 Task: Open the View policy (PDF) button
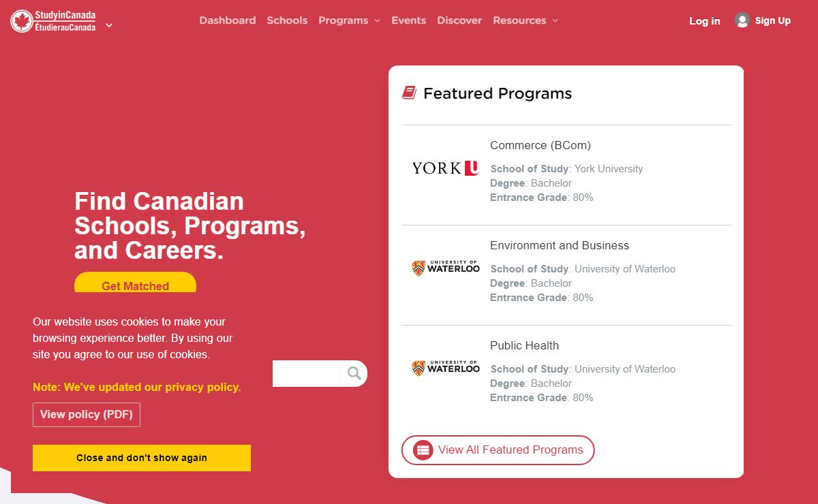(x=87, y=415)
